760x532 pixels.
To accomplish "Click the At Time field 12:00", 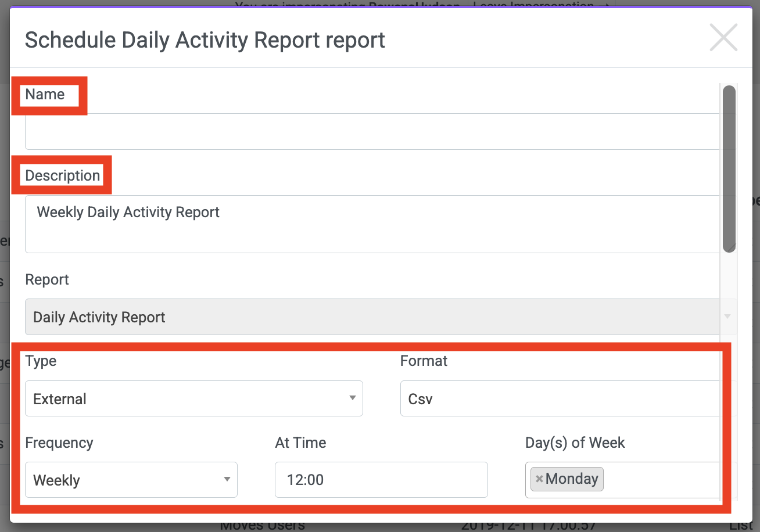I will click(381, 480).
